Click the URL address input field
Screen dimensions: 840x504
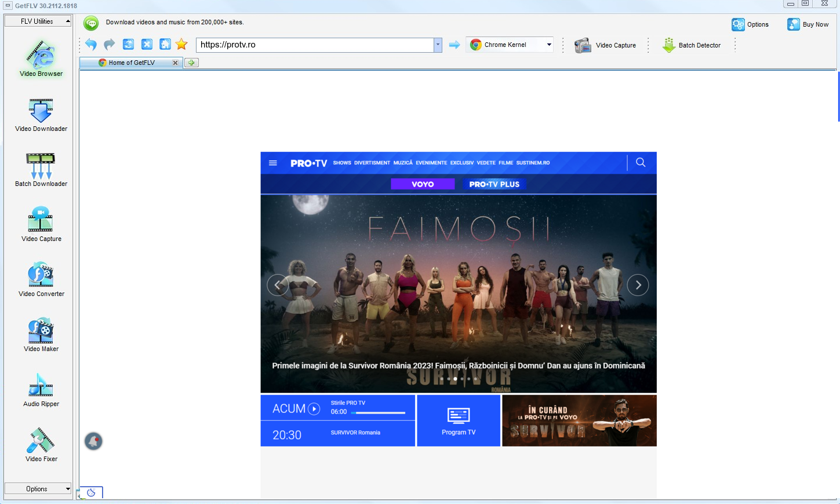pos(315,45)
